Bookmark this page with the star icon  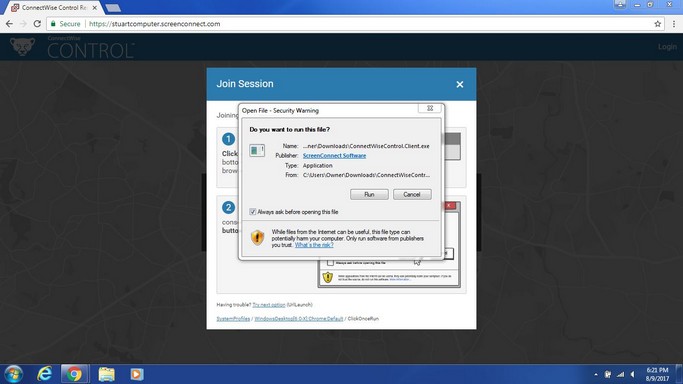coord(657,24)
